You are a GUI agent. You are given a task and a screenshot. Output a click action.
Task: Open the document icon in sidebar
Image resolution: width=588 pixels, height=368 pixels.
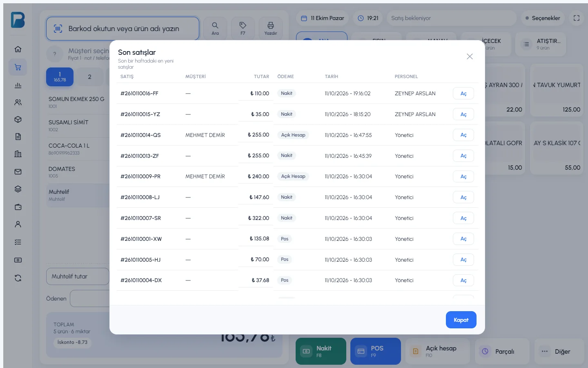click(x=18, y=137)
